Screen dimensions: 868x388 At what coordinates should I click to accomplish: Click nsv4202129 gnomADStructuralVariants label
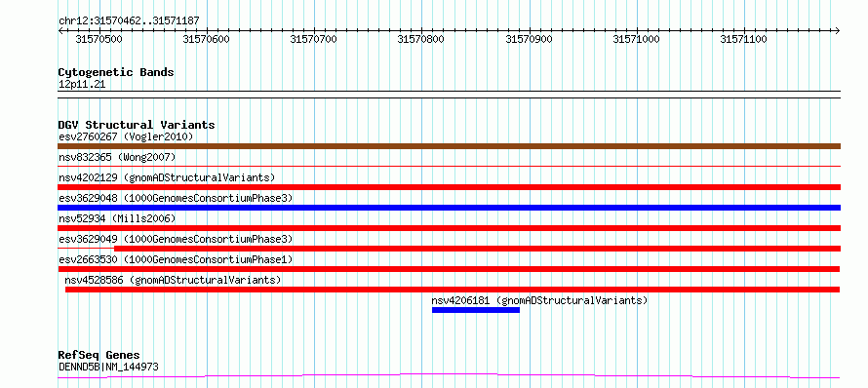[167, 177]
